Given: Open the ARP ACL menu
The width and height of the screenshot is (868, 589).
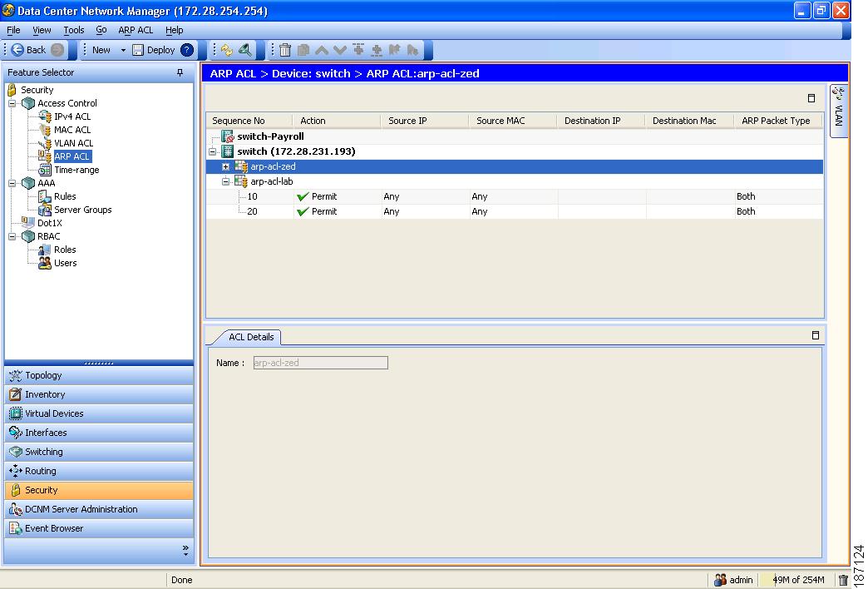Looking at the screenshot, I should point(135,30).
